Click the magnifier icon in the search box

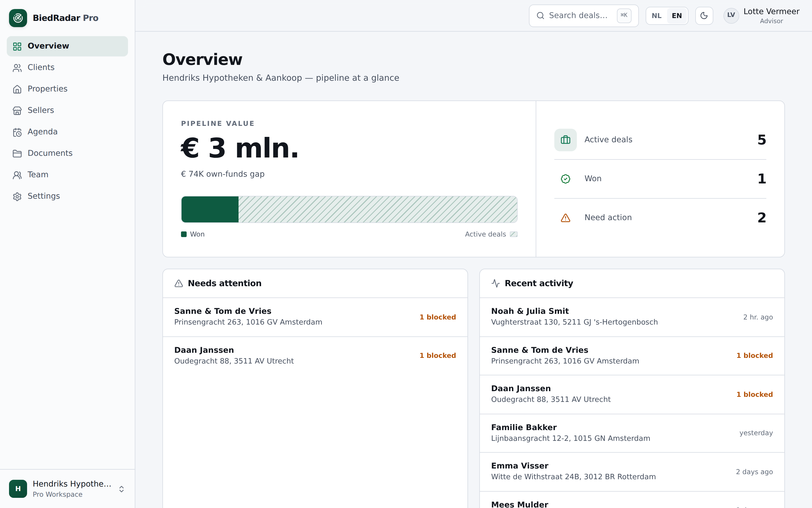(540, 16)
